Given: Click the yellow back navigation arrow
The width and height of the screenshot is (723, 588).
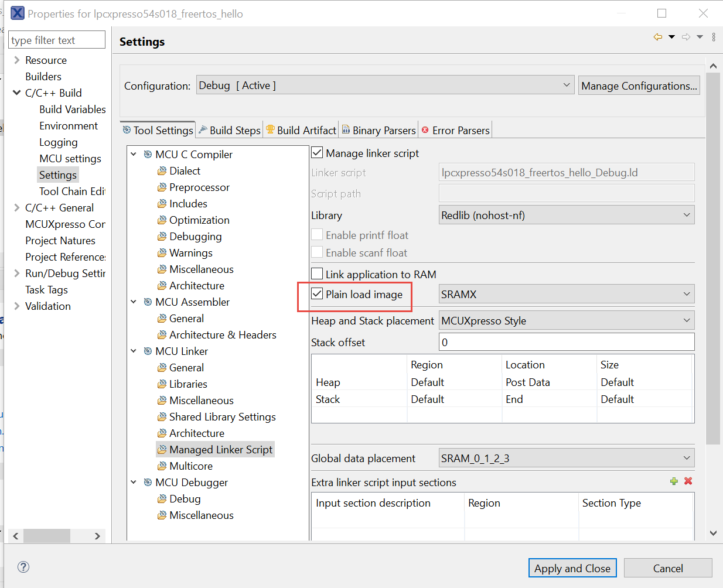Looking at the screenshot, I should click(658, 37).
